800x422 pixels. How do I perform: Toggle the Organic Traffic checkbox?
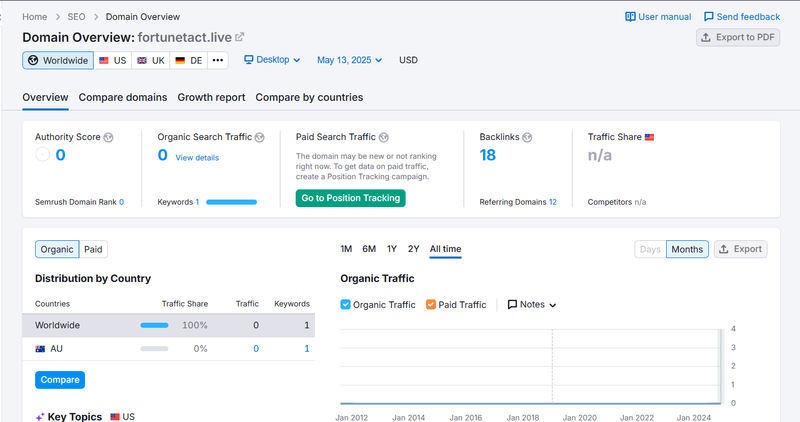coord(345,305)
